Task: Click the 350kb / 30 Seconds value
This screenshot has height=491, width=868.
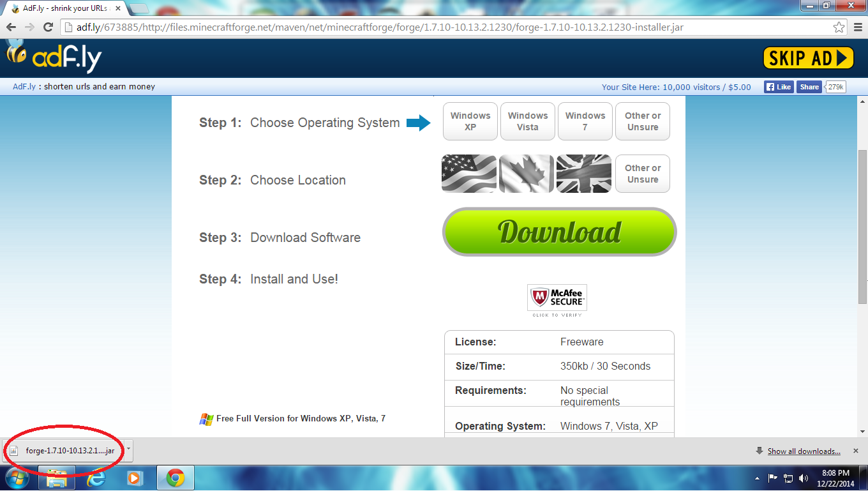Action: pyautogui.click(x=606, y=366)
